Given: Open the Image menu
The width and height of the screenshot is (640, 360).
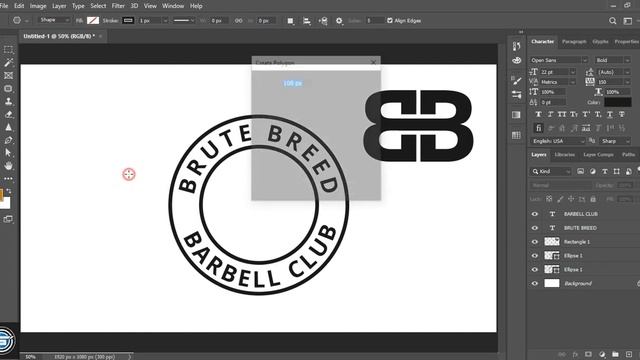Looking at the screenshot, I should coord(38,6).
